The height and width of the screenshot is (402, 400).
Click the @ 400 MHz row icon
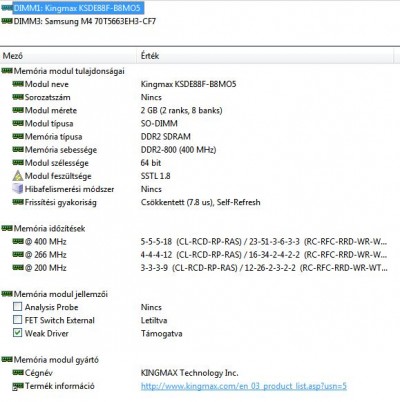pos(18,241)
